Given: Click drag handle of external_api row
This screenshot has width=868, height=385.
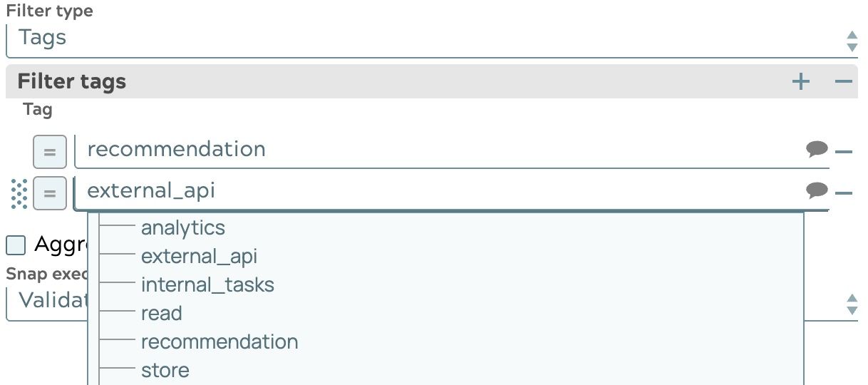Looking at the screenshot, I should coord(20,194).
